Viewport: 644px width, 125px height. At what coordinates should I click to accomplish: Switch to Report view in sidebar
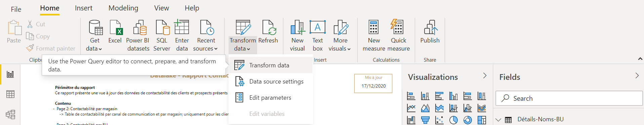click(x=10, y=74)
